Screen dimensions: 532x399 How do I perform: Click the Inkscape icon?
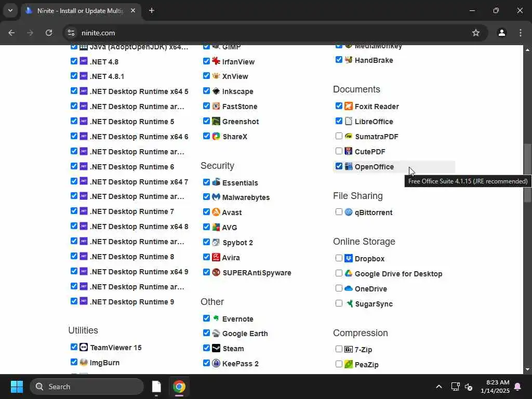[x=216, y=91]
